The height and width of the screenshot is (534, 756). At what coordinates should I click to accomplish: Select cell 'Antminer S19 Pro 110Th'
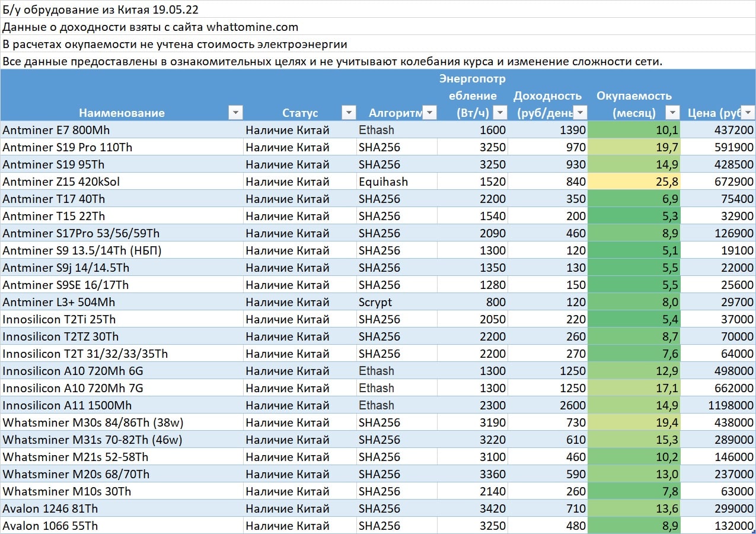tap(122, 147)
